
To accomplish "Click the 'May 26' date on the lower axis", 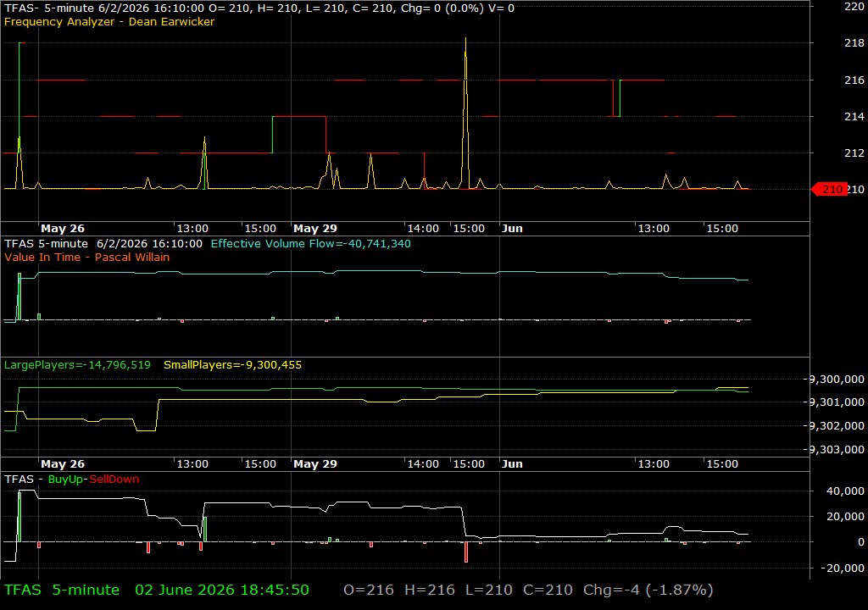I will pyautogui.click(x=63, y=464).
